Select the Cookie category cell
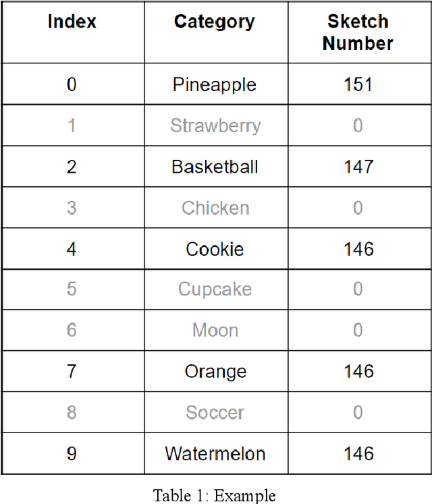The height and width of the screenshot is (504, 432). pos(215,249)
